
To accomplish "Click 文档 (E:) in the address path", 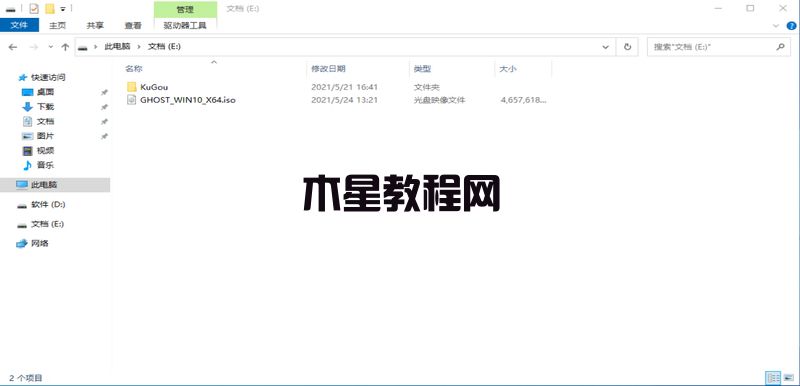I will pos(164,46).
